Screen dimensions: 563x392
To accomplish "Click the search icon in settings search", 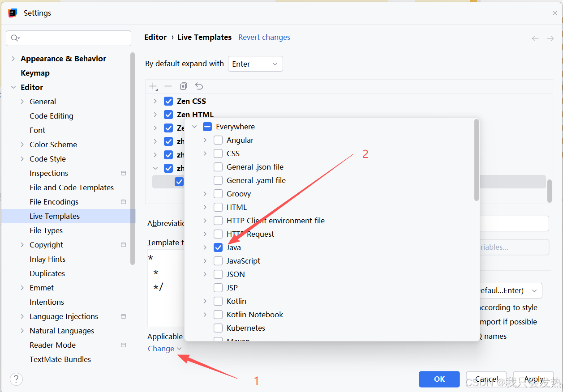I will (15, 38).
